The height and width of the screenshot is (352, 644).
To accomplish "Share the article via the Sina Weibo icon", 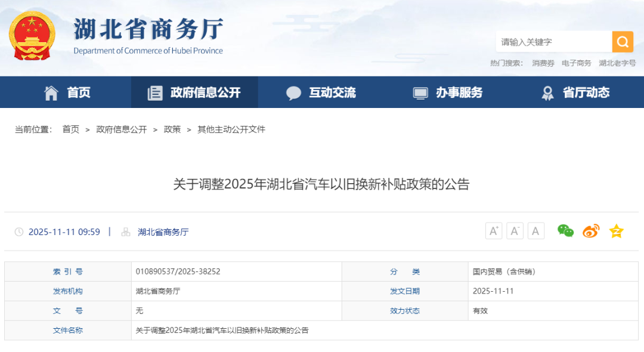I will pos(590,231).
